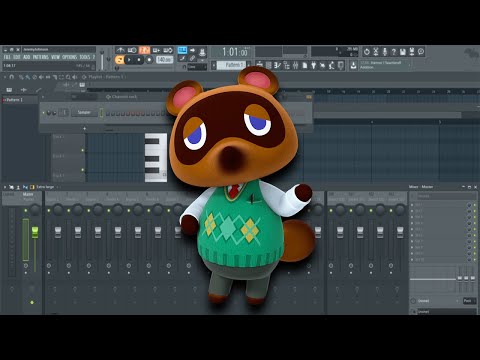Screen dimensions: 480x360
Task: Open the TOOLS menu
Action: coord(85,57)
